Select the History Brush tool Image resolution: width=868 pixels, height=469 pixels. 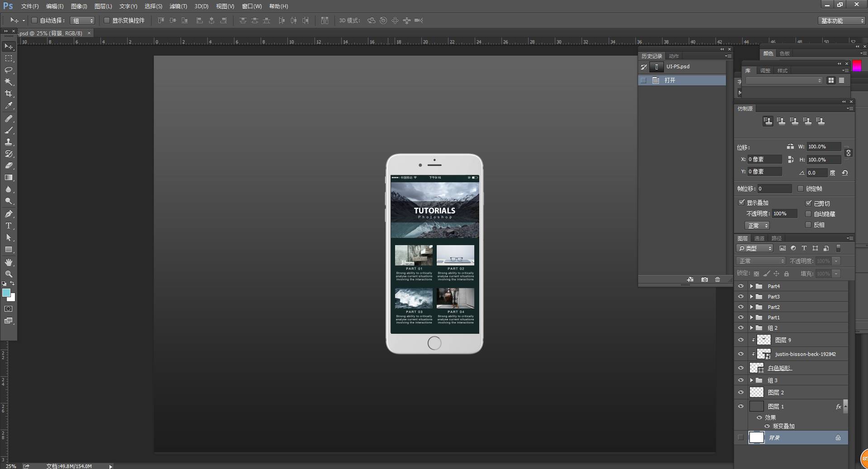[x=9, y=154]
